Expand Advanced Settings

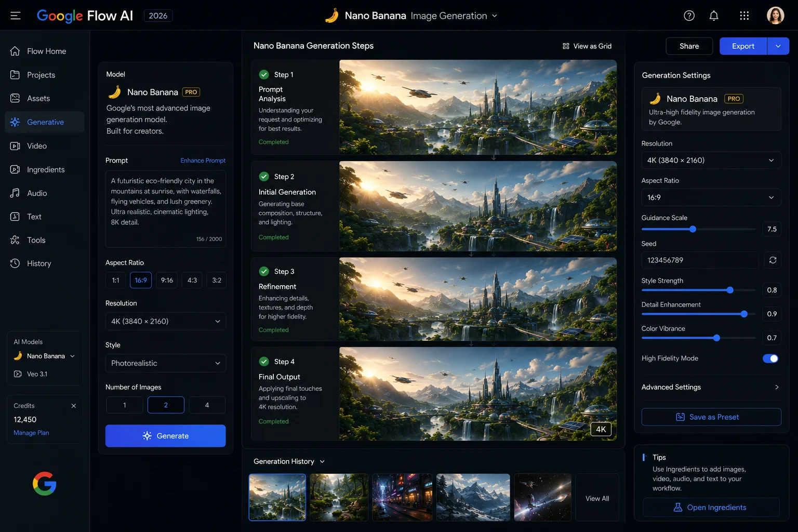pos(711,387)
